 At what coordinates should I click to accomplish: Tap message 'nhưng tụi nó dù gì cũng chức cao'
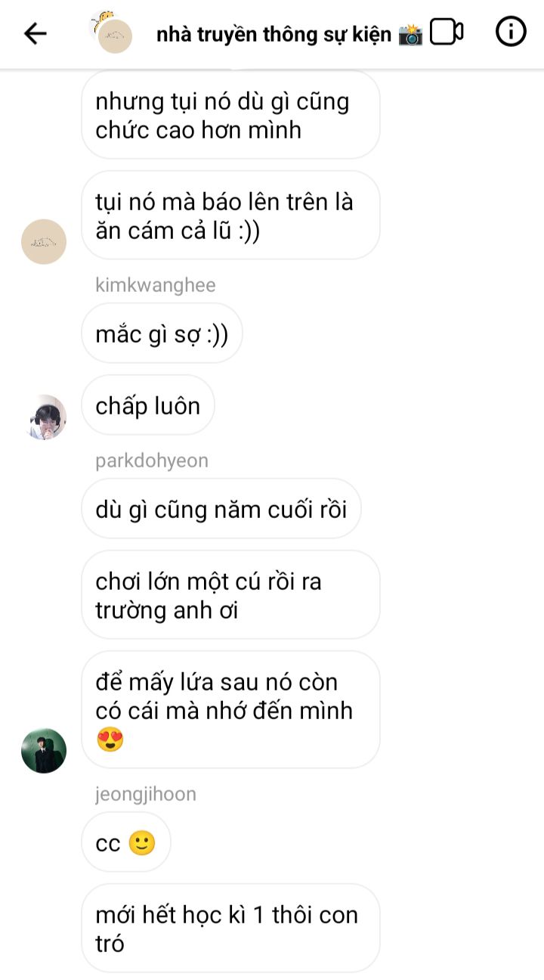[x=230, y=115]
